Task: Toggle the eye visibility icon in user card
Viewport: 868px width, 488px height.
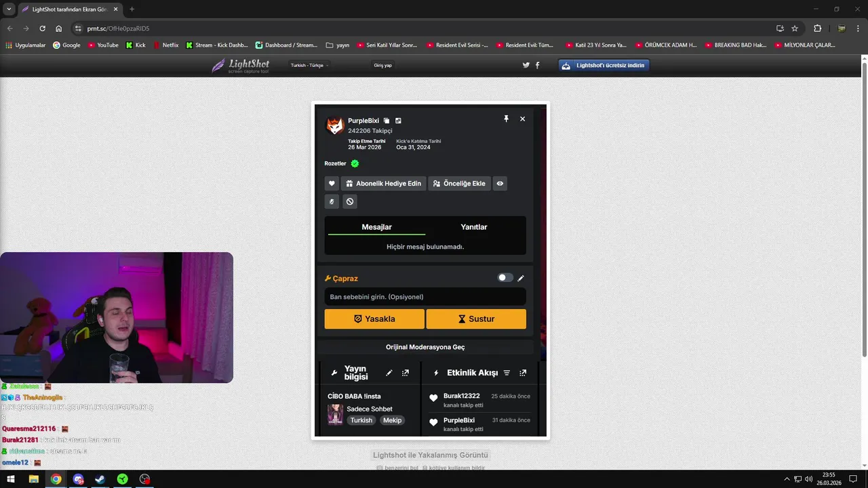Action: click(x=500, y=184)
